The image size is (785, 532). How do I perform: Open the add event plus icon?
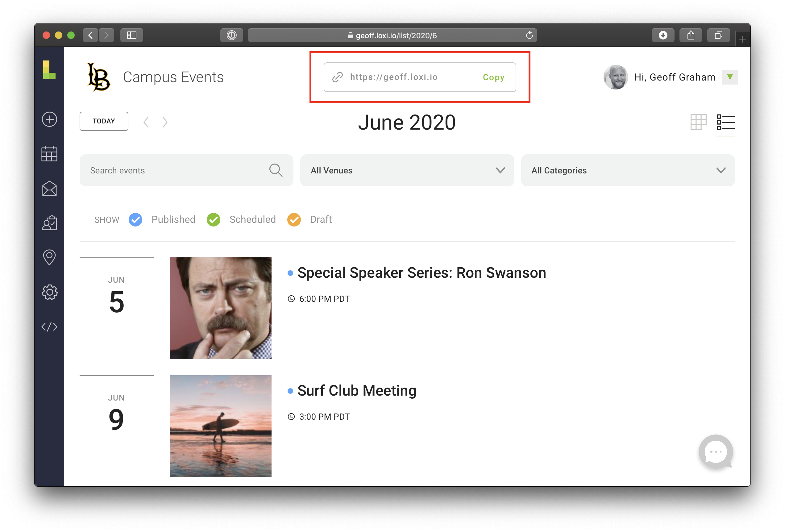point(49,119)
